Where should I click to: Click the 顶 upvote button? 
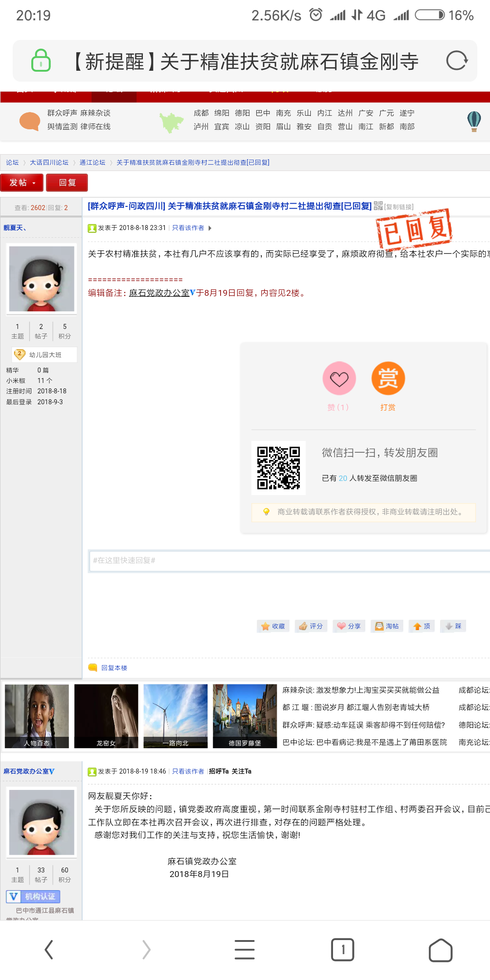click(422, 626)
